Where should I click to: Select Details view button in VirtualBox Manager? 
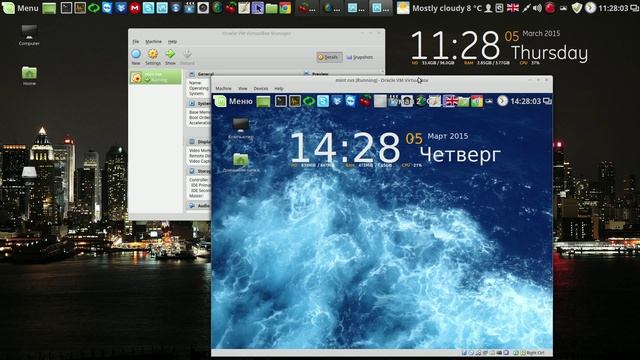(329, 57)
